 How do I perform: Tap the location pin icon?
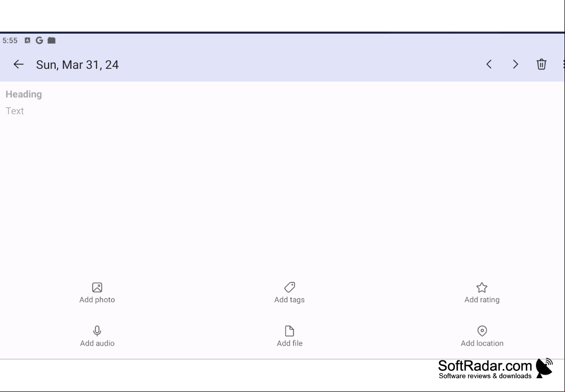pyautogui.click(x=482, y=331)
